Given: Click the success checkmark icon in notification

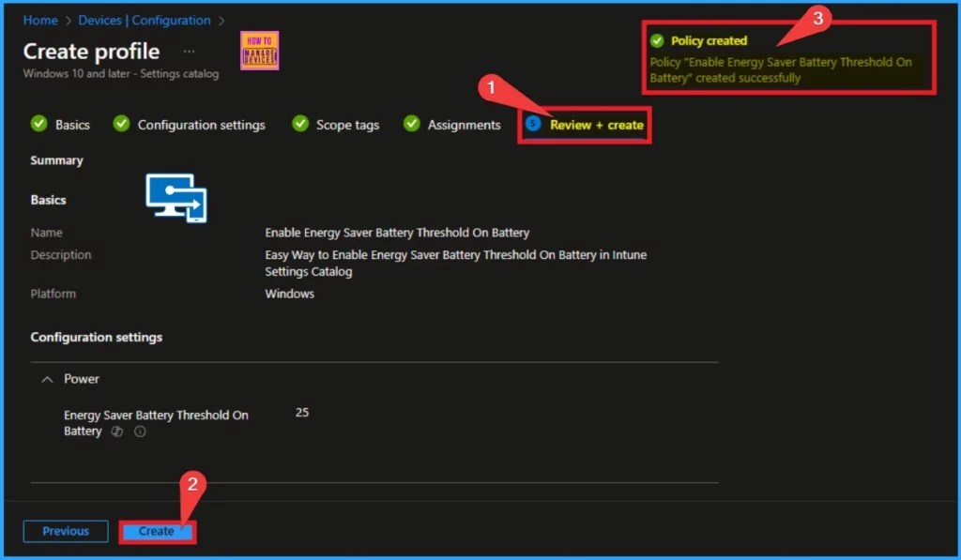Looking at the screenshot, I should pos(657,41).
